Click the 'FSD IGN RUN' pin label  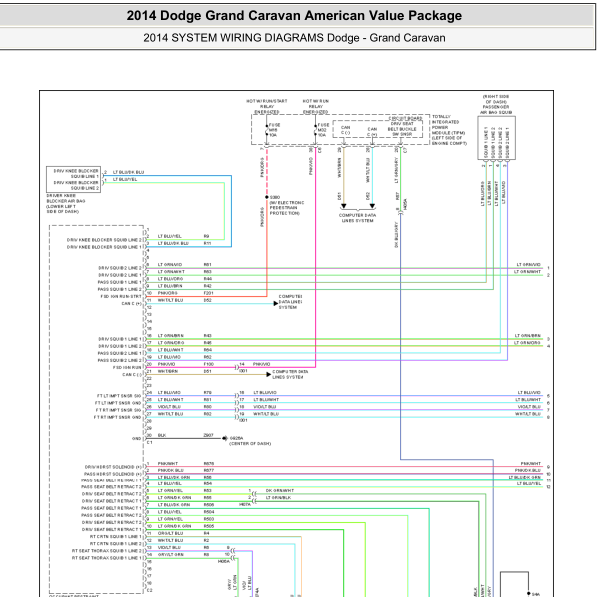click(127, 367)
